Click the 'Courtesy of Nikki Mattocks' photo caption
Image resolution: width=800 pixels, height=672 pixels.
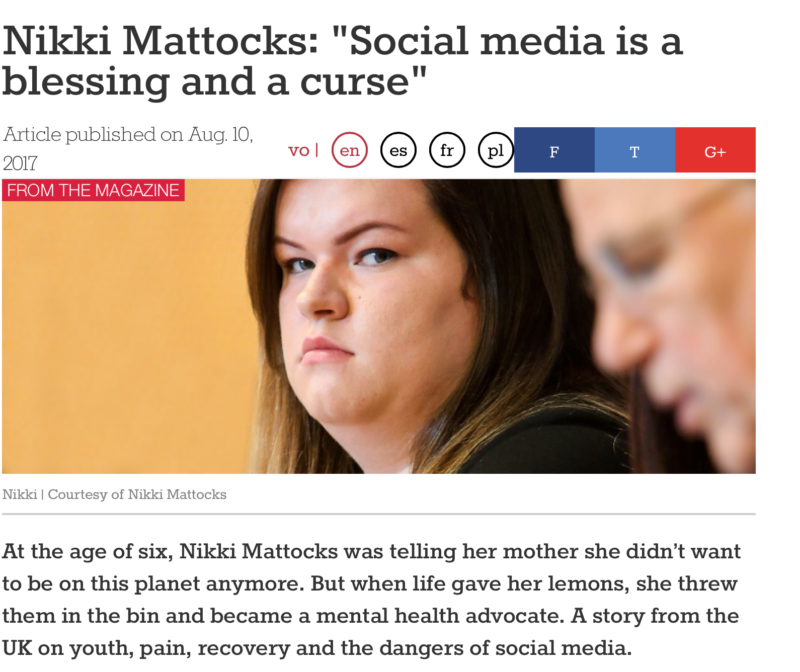[x=137, y=494]
